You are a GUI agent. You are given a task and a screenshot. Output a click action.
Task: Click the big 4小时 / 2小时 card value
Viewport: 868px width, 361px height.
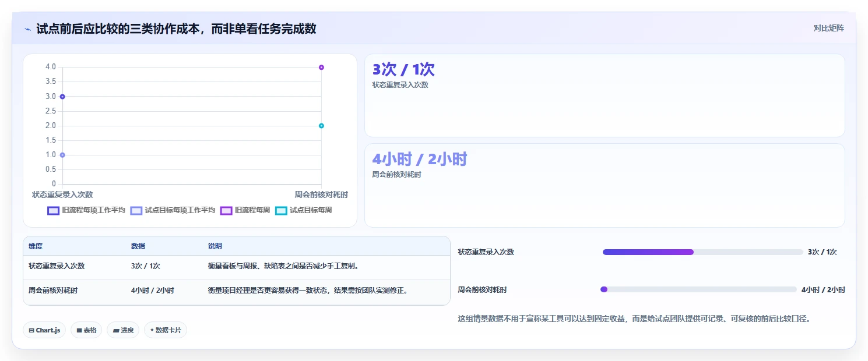coord(420,159)
